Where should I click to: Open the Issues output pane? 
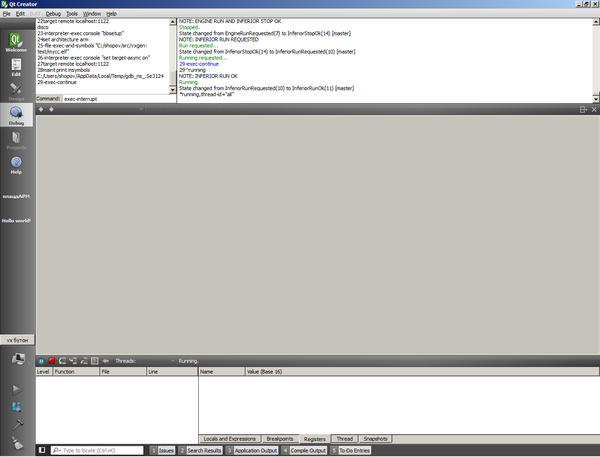pos(162,450)
